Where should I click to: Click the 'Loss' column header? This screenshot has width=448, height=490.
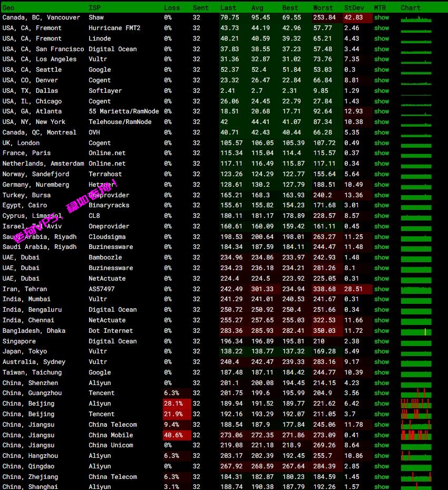point(172,8)
